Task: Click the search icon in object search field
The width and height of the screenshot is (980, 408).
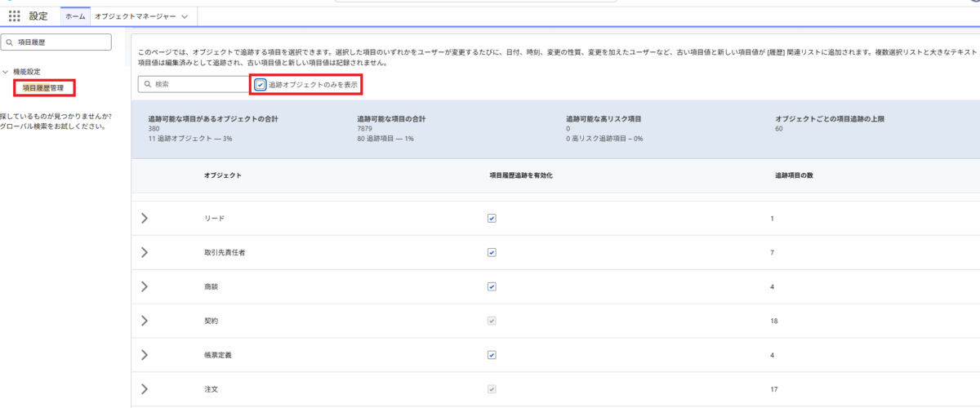Action: point(147,84)
